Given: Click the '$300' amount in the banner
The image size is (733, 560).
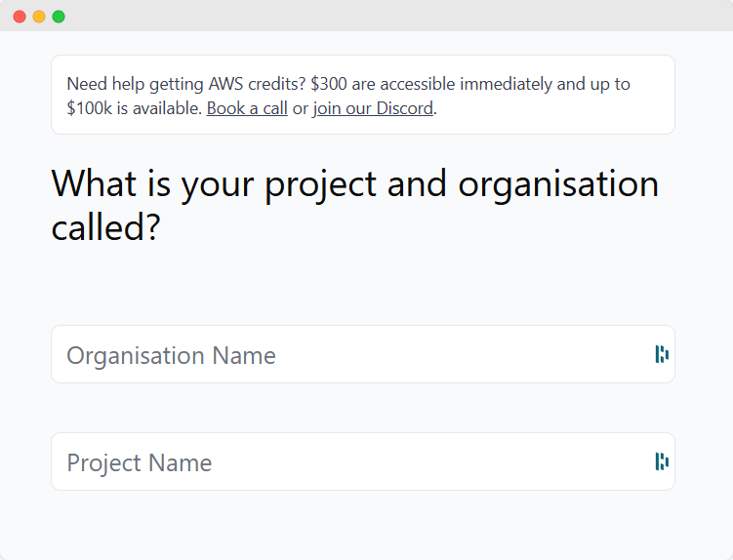Looking at the screenshot, I should (329, 84).
